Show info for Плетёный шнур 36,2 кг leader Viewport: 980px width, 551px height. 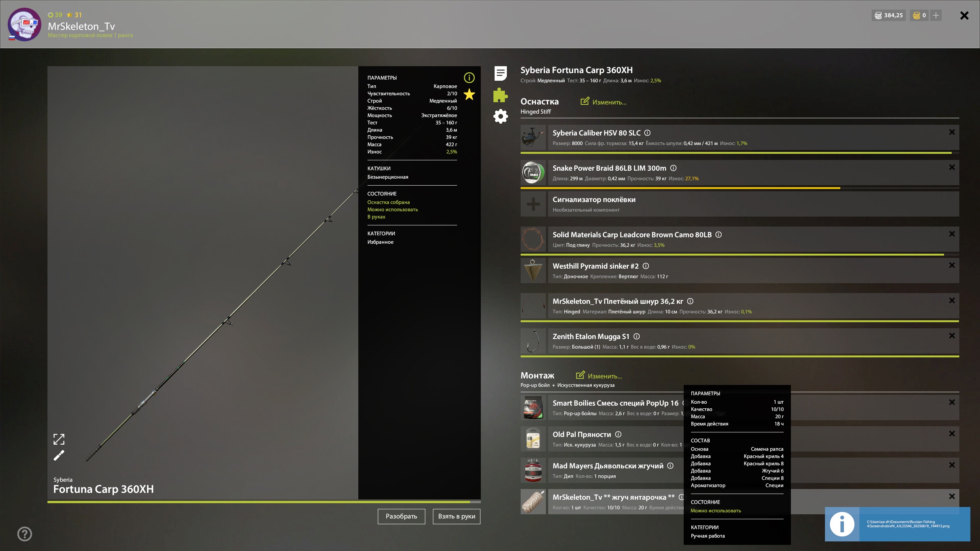[690, 301]
